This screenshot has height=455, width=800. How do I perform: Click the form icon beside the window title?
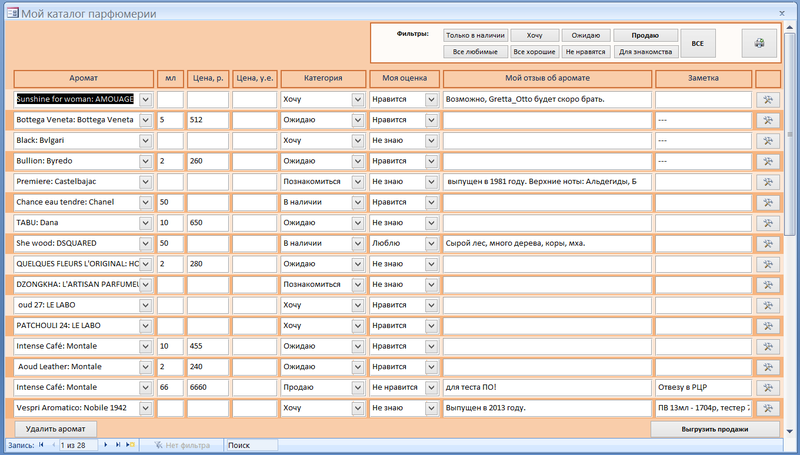12,13
